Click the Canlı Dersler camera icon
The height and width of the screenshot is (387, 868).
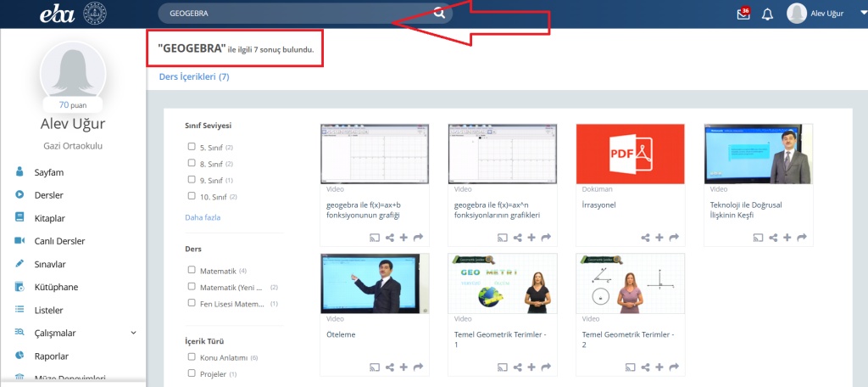[19, 241]
